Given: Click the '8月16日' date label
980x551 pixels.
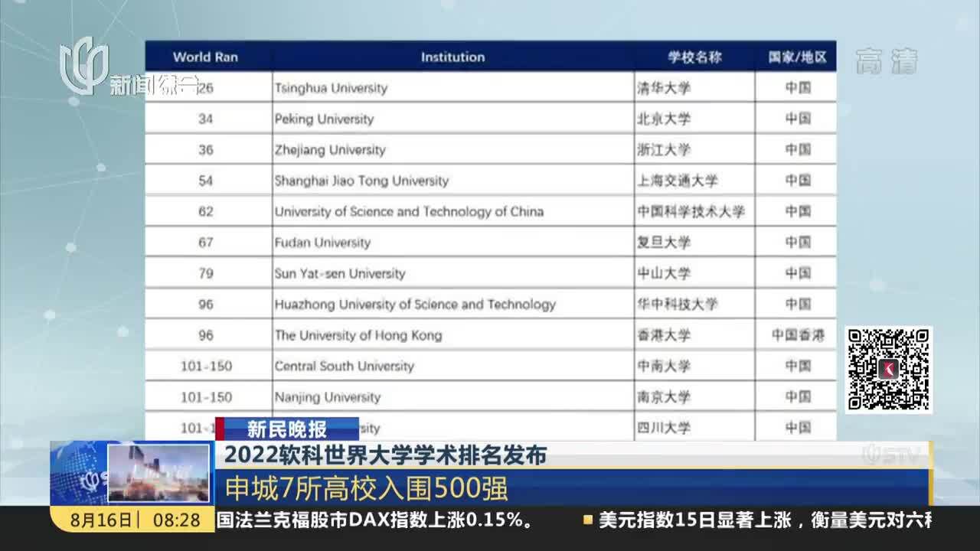Looking at the screenshot, I should 100,520.
